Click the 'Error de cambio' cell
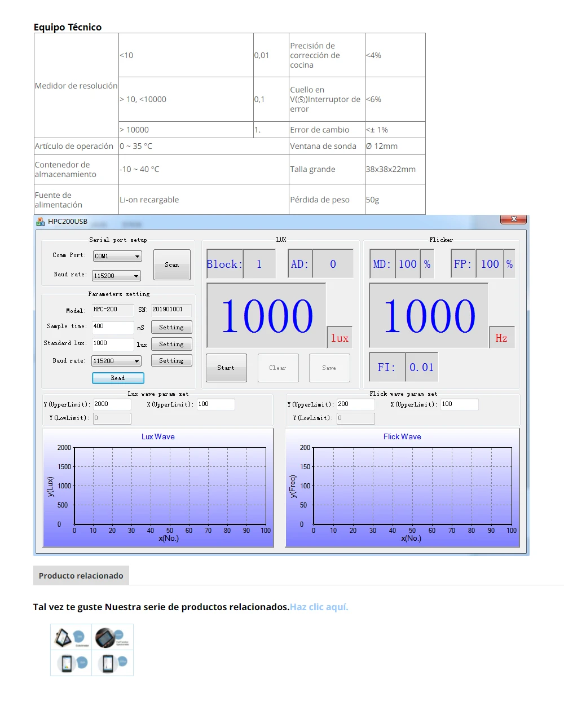The width and height of the screenshot is (564, 728). (327, 130)
